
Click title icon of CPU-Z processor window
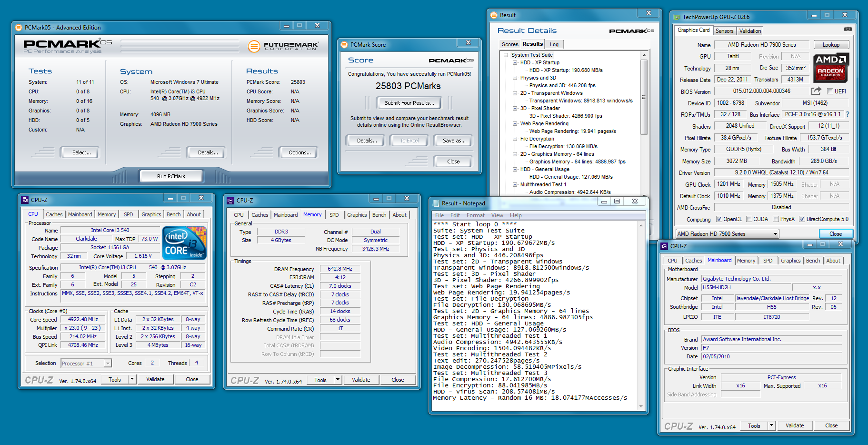[x=25, y=200]
